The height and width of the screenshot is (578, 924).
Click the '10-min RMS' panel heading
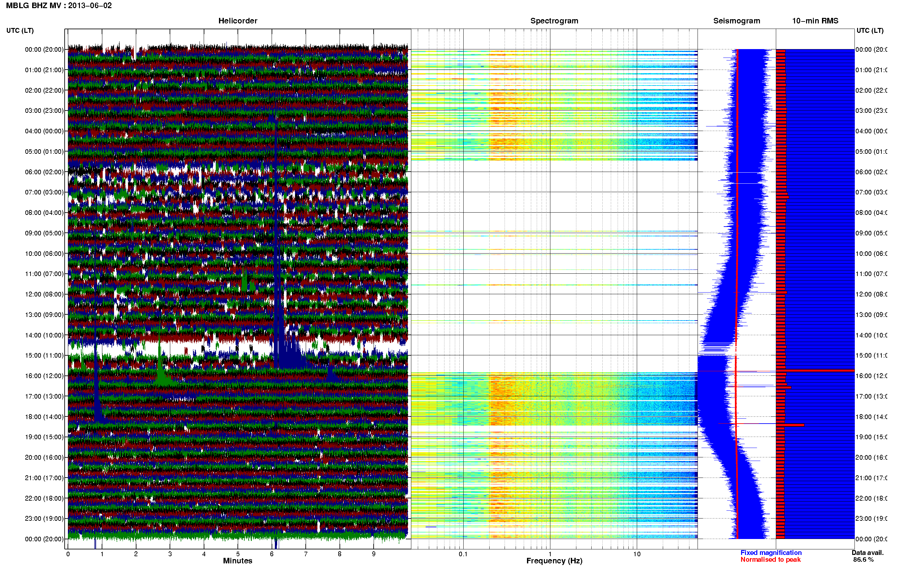pos(815,21)
